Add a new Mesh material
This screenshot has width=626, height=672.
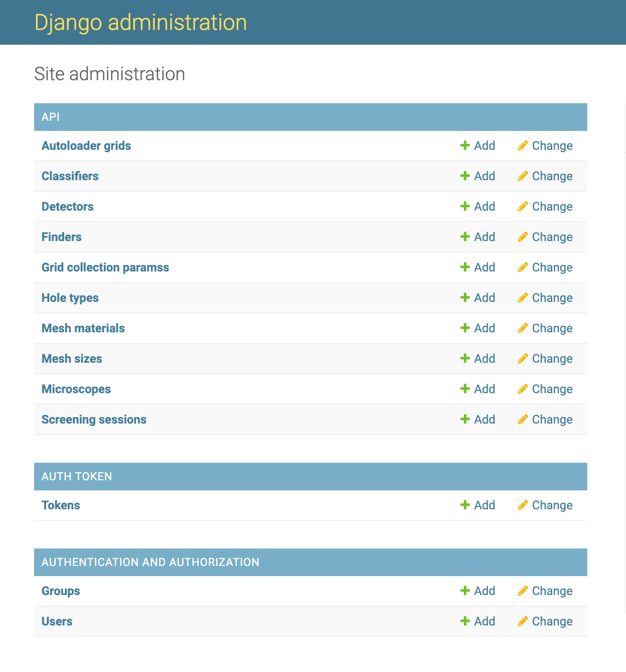pyautogui.click(x=478, y=328)
